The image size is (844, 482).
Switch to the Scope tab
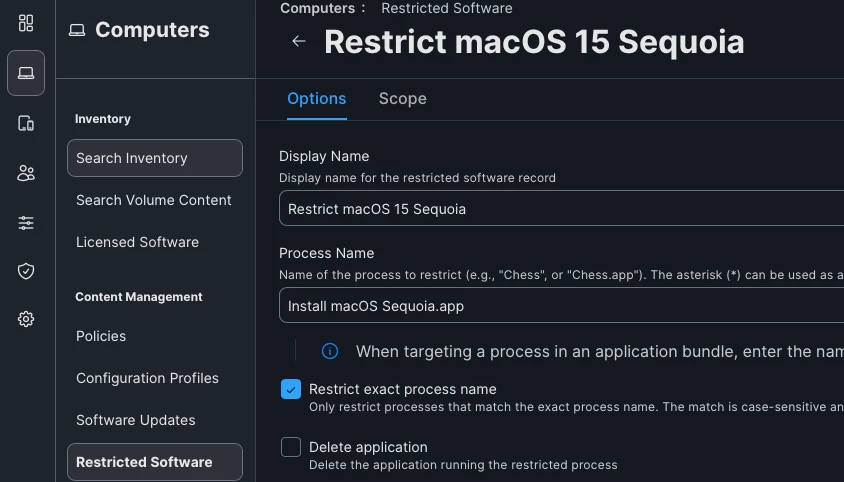click(403, 99)
